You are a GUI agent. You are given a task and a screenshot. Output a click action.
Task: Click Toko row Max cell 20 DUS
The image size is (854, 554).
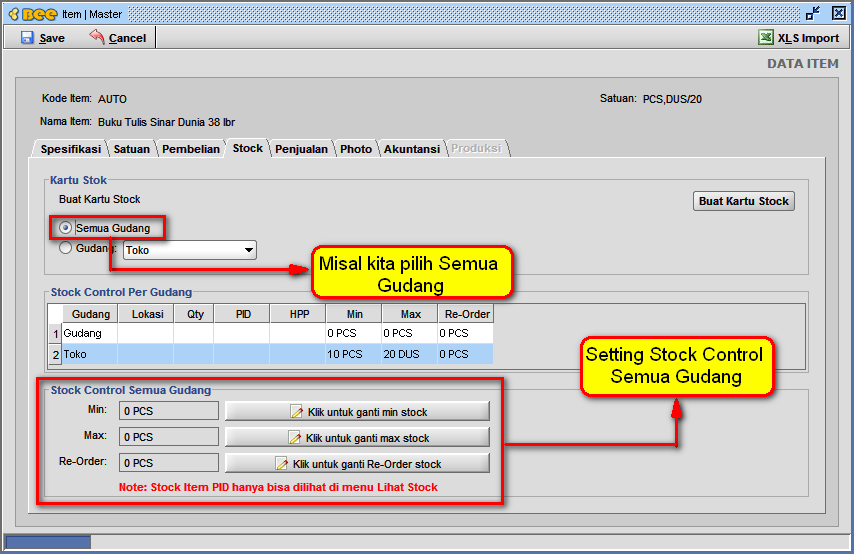tap(410, 354)
